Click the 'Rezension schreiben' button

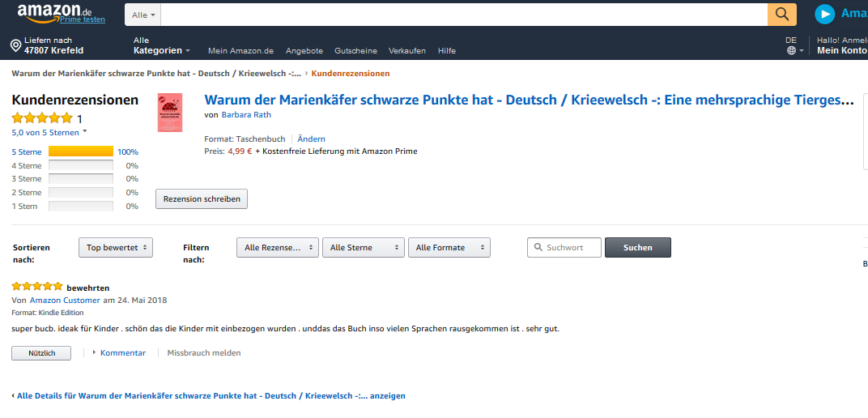coord(202,198)
